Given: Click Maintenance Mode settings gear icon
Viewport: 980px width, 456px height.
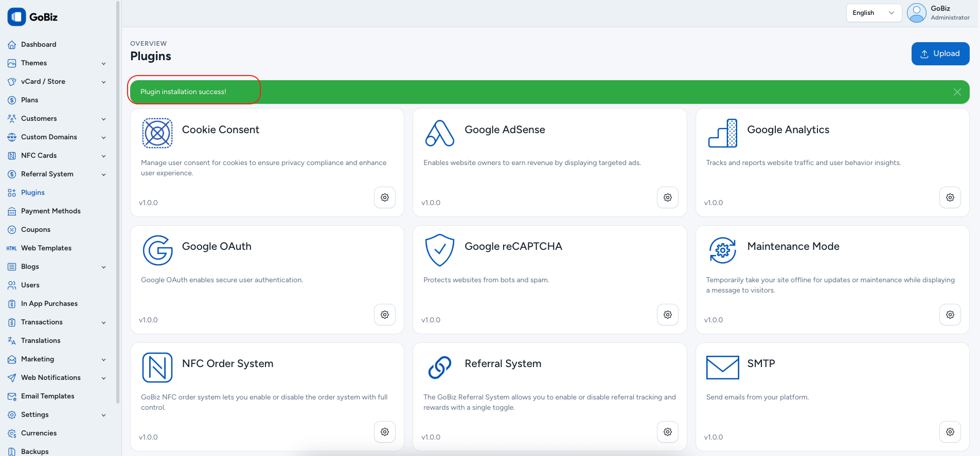Looking at the screenshot, I should (950, 315).
